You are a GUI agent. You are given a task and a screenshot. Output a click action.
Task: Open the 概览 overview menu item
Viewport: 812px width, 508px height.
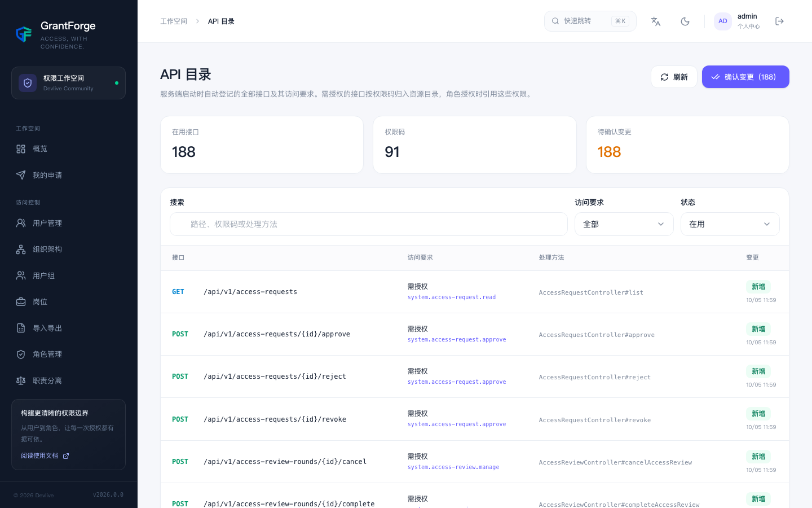(68, 149)
